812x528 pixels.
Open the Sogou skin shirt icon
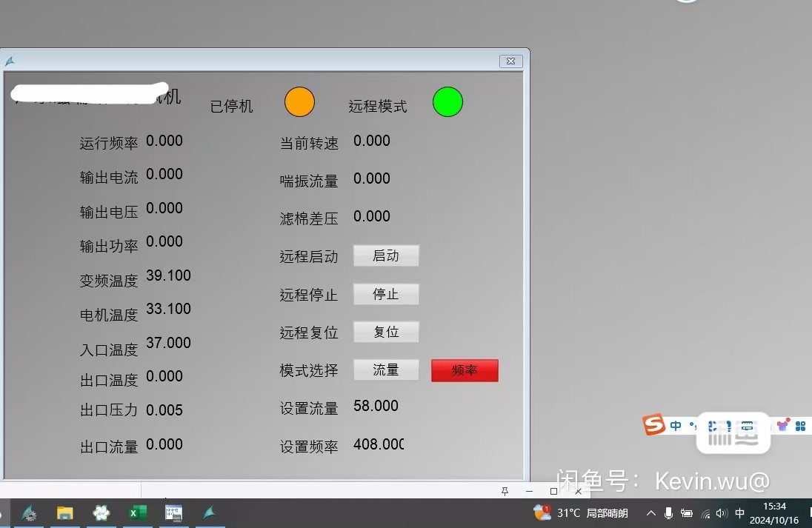[783, 425]
